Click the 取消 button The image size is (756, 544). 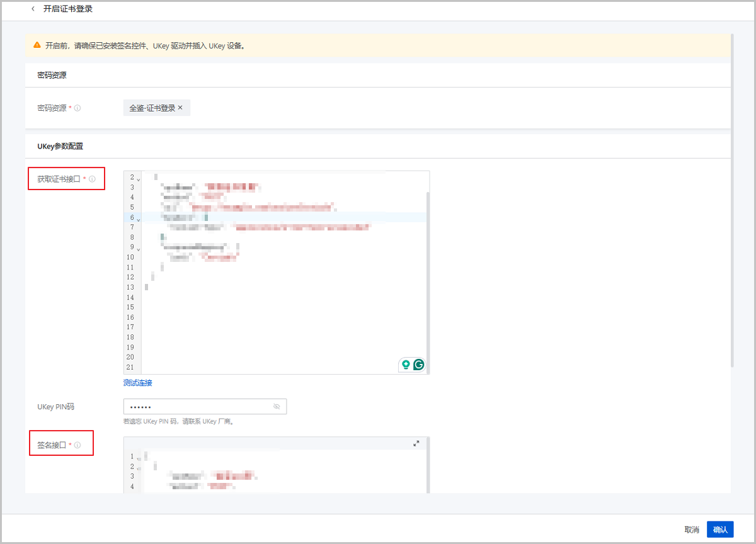pos(692,530)
